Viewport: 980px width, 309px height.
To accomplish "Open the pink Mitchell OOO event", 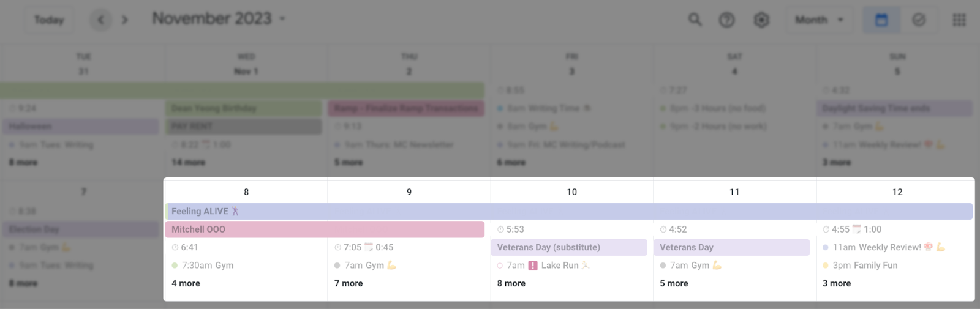I will 325,229.
